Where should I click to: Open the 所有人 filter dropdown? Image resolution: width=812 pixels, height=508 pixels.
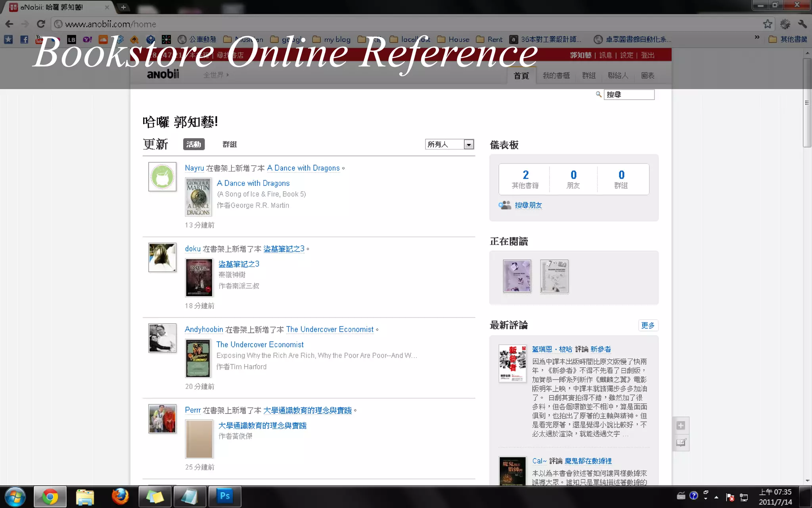pyautogui.click(x=449, y=144)
